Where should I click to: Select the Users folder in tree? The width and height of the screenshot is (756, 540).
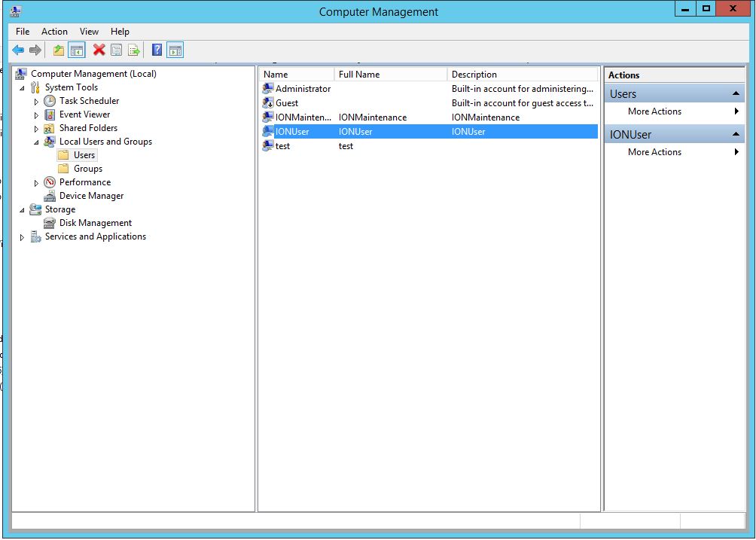(84, 155)
